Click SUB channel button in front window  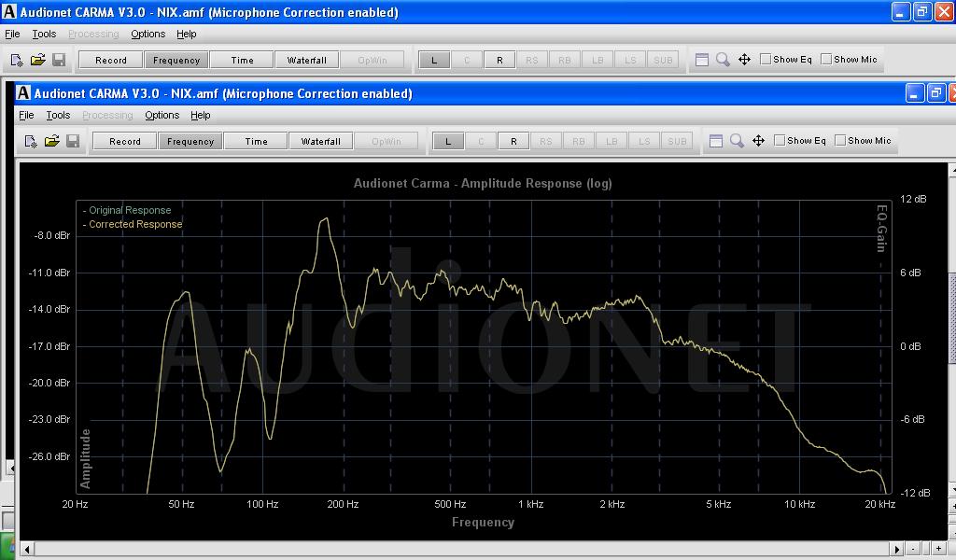click(677, 141)
